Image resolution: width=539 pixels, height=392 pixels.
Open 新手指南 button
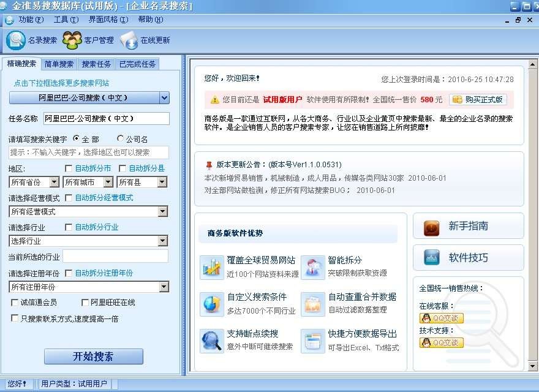pyautogui.click(x=468, y=226)
